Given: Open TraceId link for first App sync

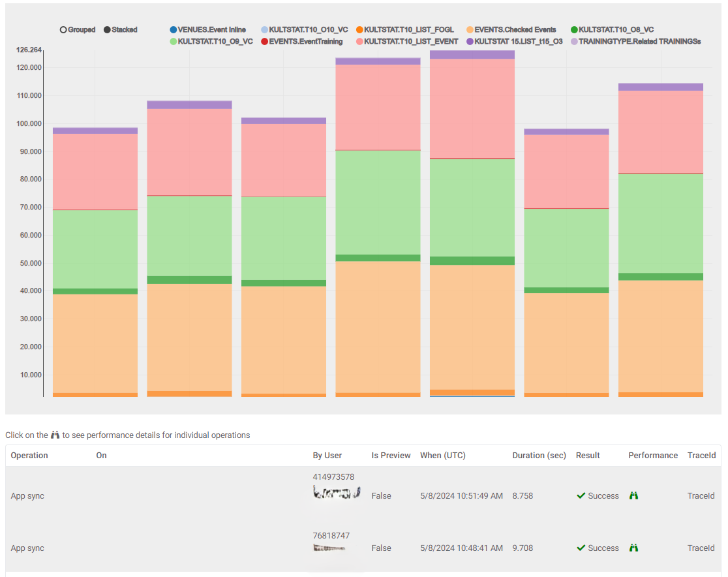Looking at the screenshot, I should (701, 495).
